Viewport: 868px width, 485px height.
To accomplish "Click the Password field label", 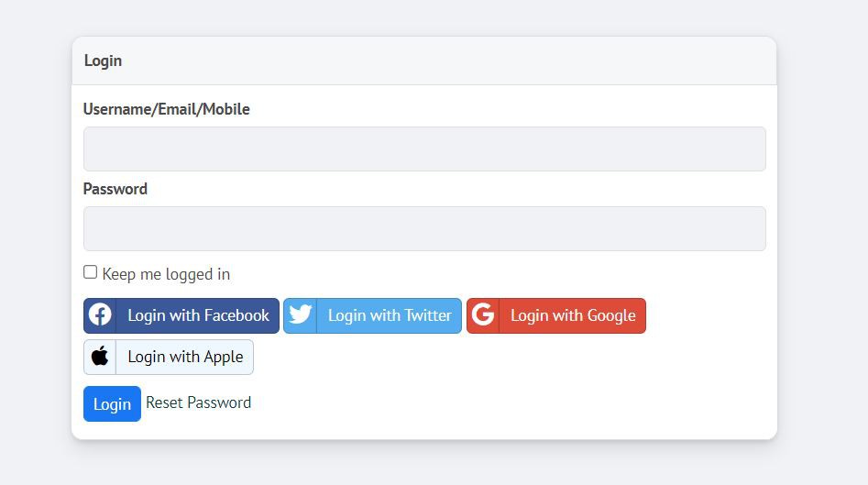I will (x=115, y=189).
